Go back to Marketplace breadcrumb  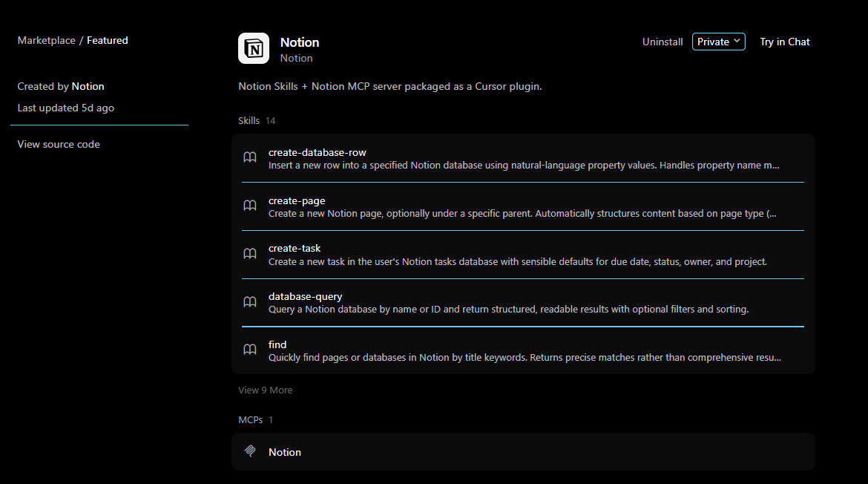(x=47, y=40)
